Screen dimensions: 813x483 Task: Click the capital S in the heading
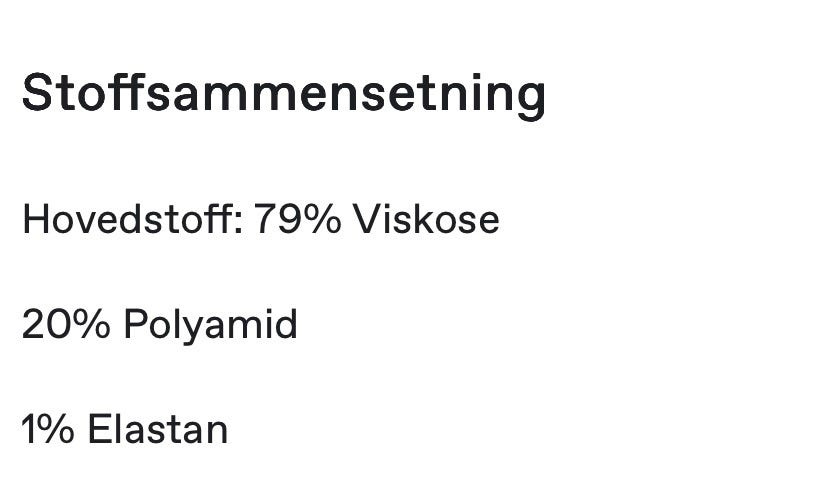37,93
